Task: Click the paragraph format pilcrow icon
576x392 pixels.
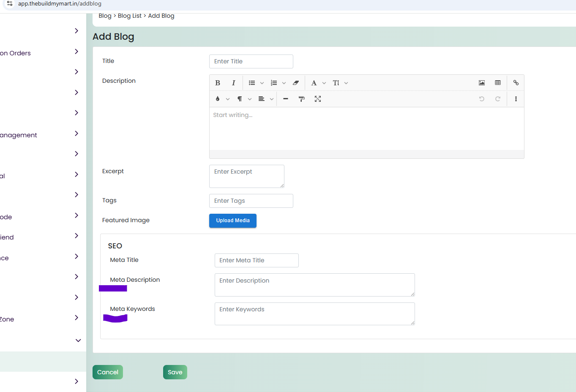Action: tap(240, 99)
